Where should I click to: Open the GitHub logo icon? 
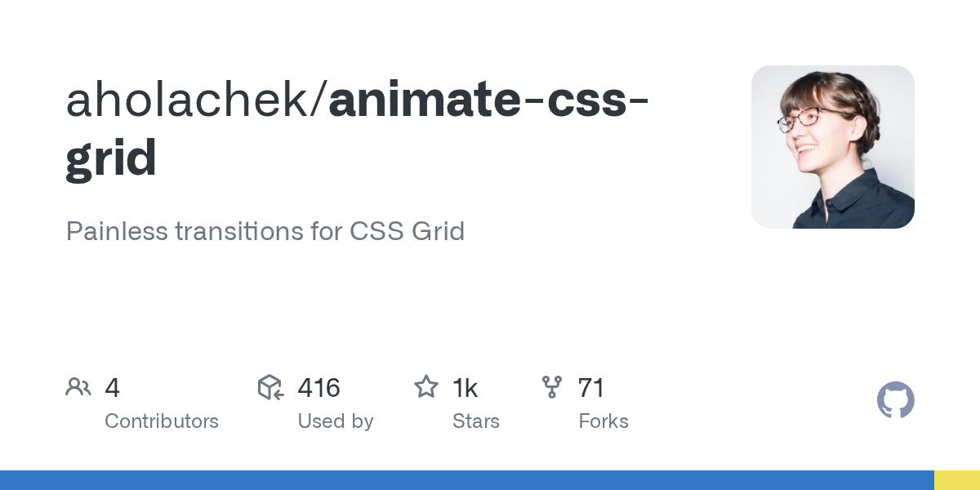pyautogui.click(x=896, y=400)
